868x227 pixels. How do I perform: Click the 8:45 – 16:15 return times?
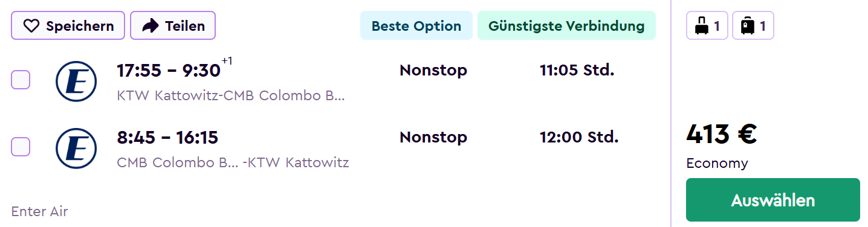tap(167, 138)
